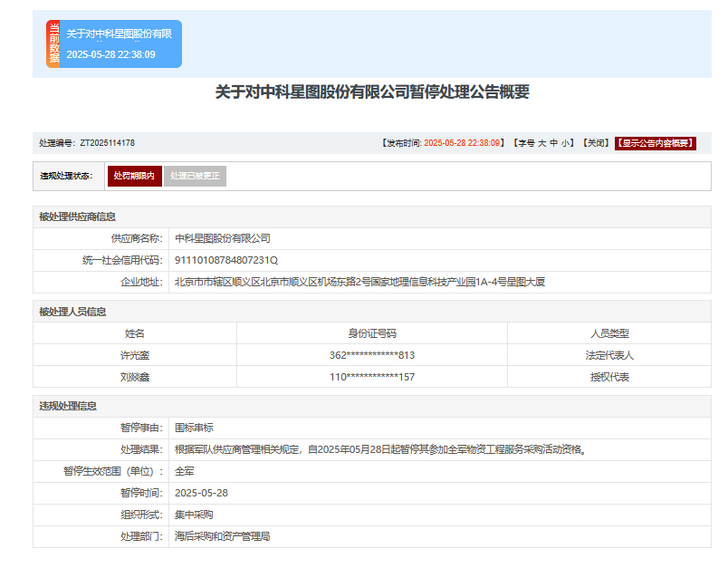Click the announcement title heading
Screen dimensions: 728x568
click(371, 91)
